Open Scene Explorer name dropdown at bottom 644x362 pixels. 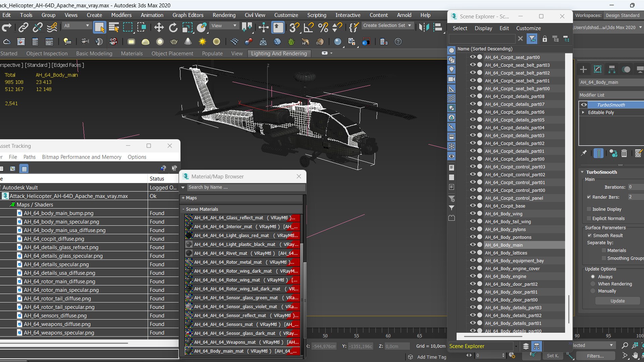[x=516, y=346]
